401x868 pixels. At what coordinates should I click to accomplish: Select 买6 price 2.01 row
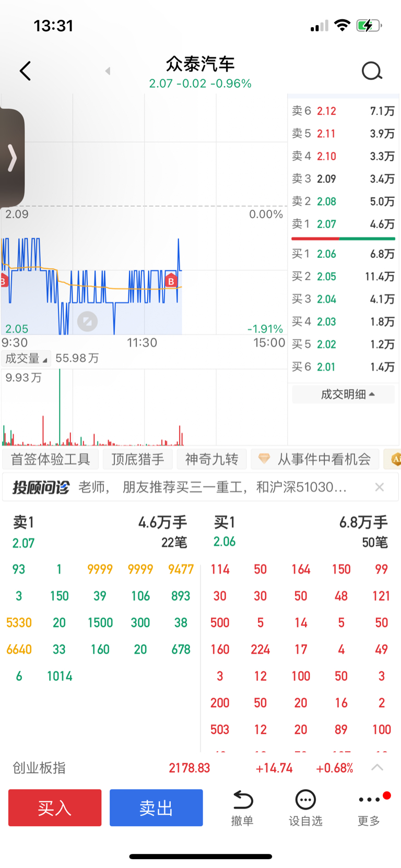tap(343, 367)
